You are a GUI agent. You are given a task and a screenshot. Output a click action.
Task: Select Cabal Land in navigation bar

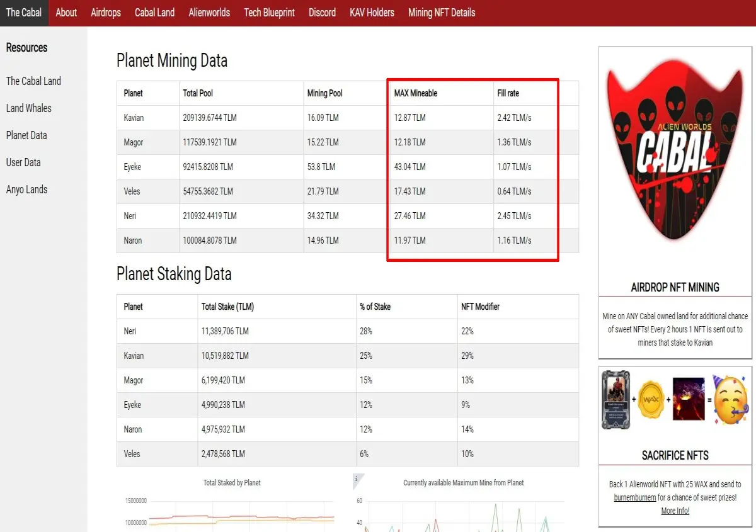pyautogui.click(x=154, y=13)
